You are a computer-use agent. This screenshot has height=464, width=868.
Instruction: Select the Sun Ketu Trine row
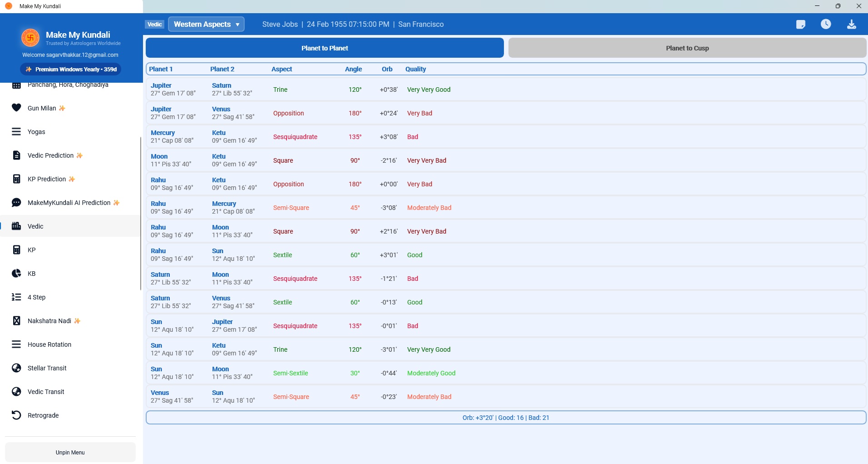[x=506, y=349]
